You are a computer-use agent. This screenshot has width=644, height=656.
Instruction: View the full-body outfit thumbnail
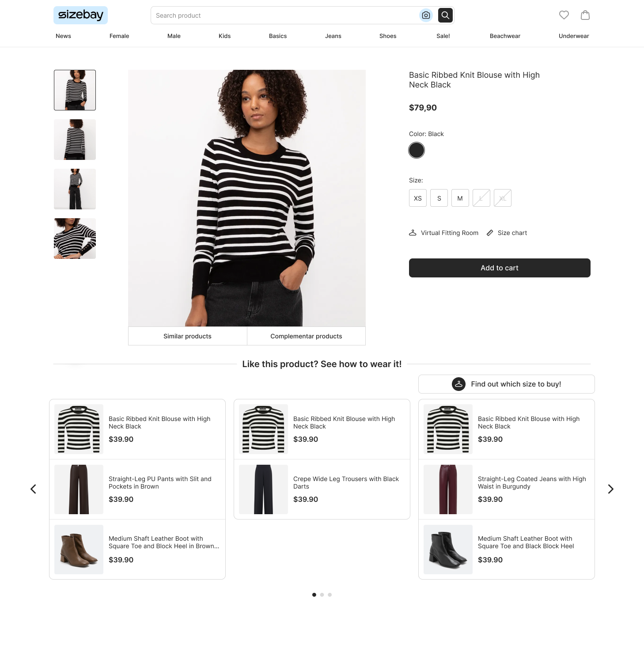coord(75,189)
